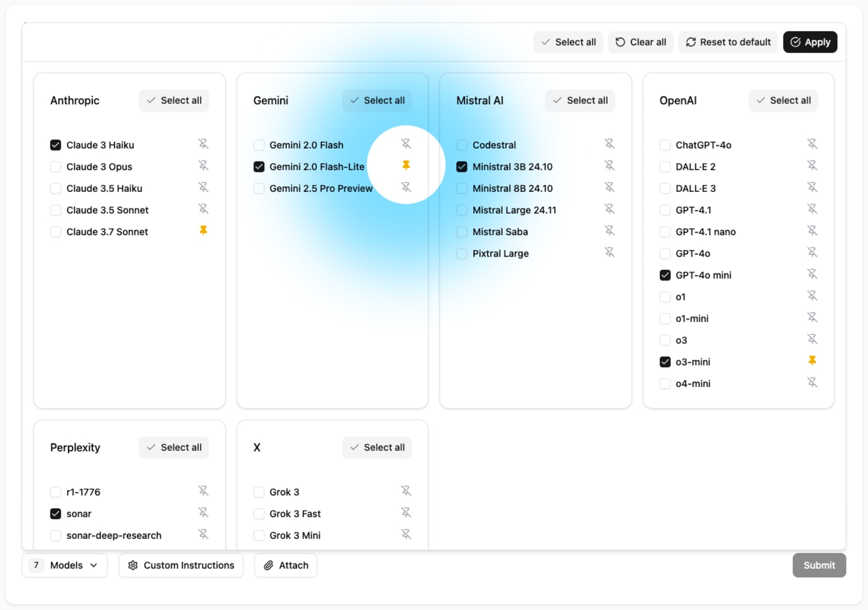Open Custom Instructions
Image resolution: width=868 pixels, height=610 pixels.
coord(181,565)
